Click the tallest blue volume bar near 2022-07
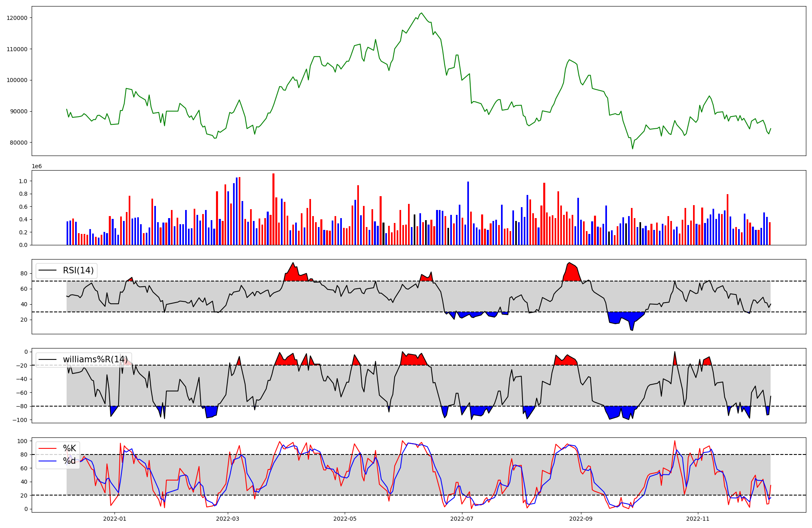 click(x=468, y=213)
